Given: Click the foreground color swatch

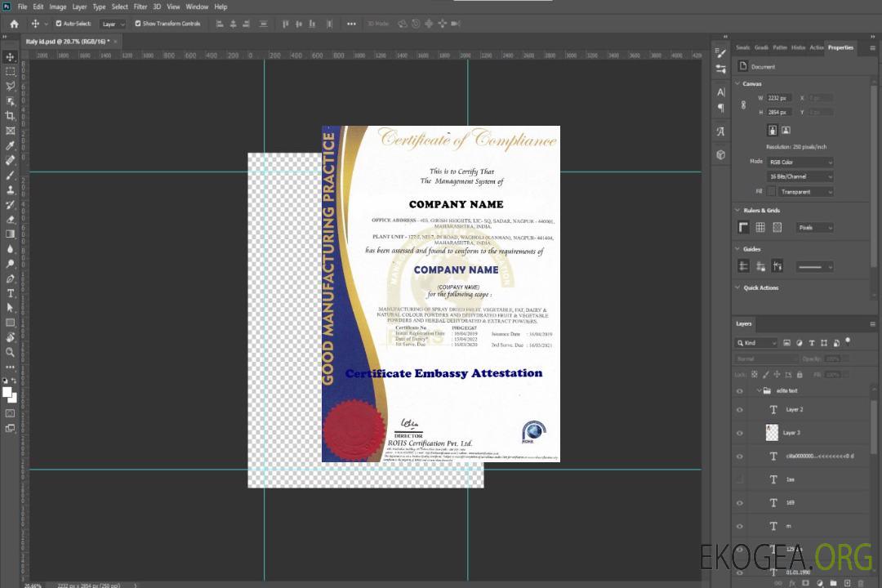Looking at the screenshot, I should tap(7, 393).
